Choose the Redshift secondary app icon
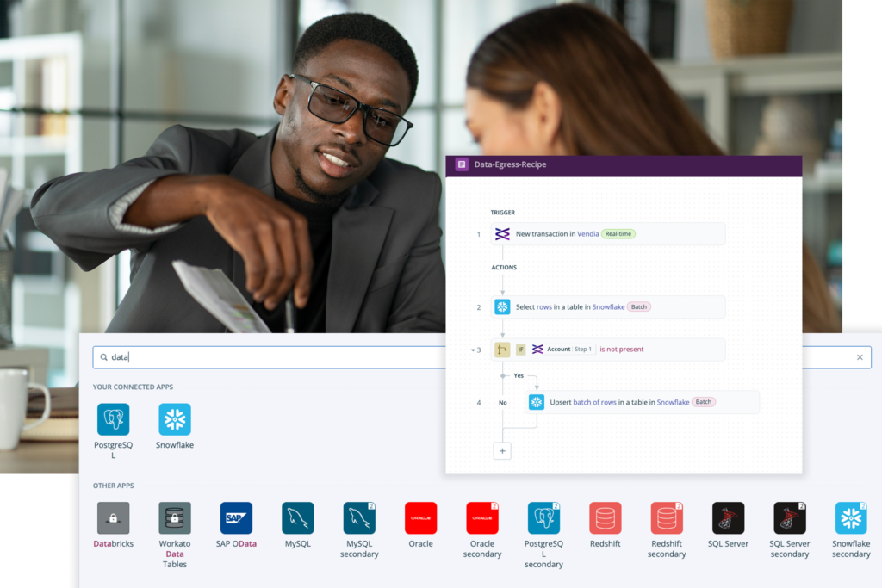882x588 pixels. click(x=667, y=517)
